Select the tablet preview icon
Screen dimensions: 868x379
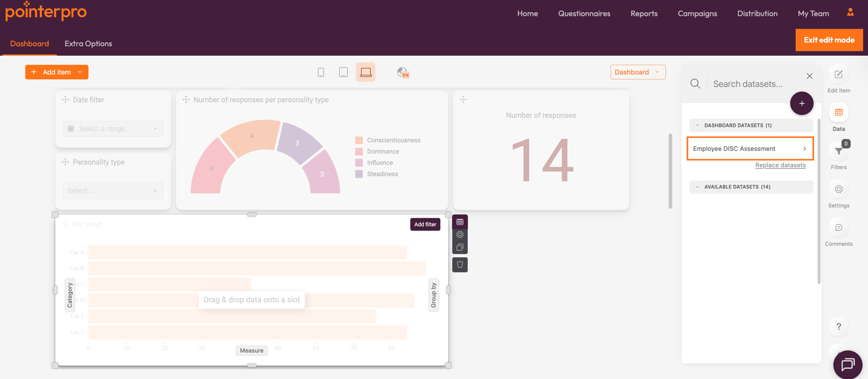click(343, 72)
